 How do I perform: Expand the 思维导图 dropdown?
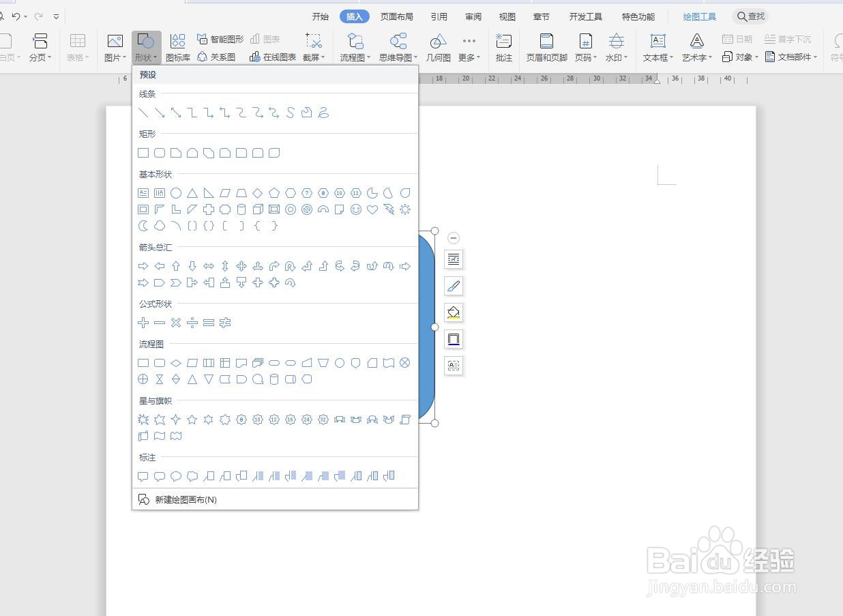point(398,48)
